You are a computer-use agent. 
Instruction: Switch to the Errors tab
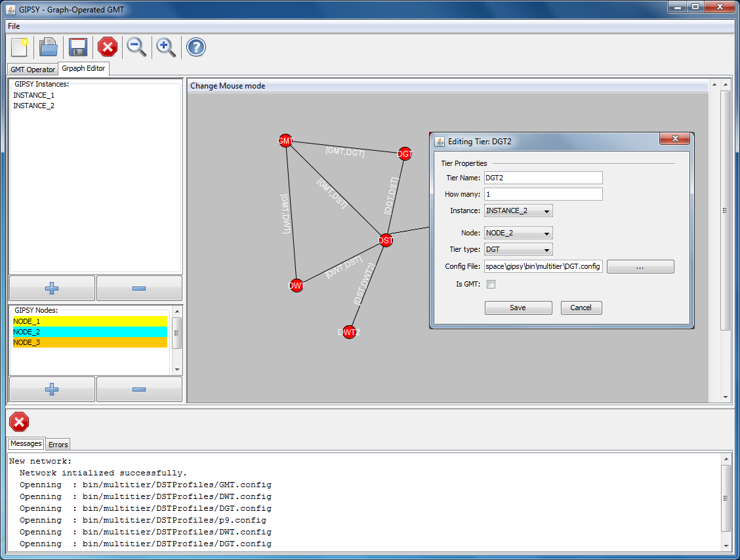[x=58, y=445]
